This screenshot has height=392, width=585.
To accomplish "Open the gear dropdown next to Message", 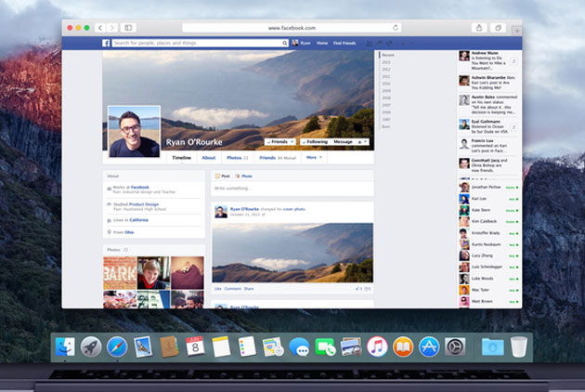I will (362, 142).
